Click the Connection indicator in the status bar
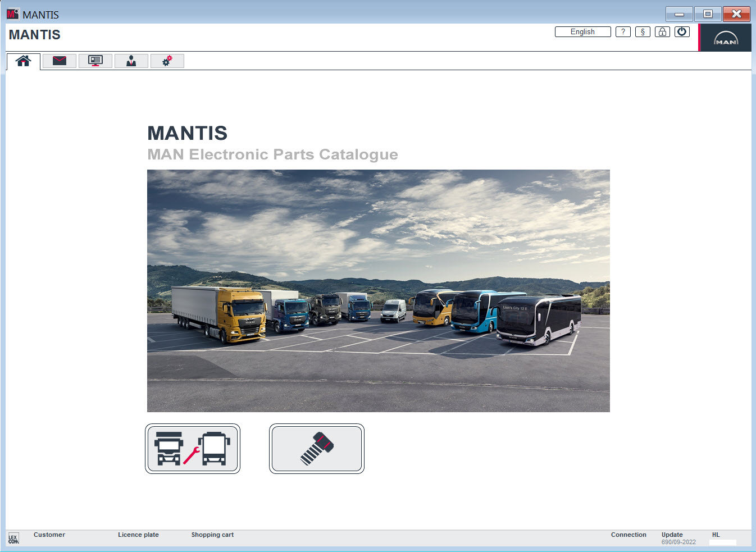Screen dimensions: 756x552 point(629,535)
